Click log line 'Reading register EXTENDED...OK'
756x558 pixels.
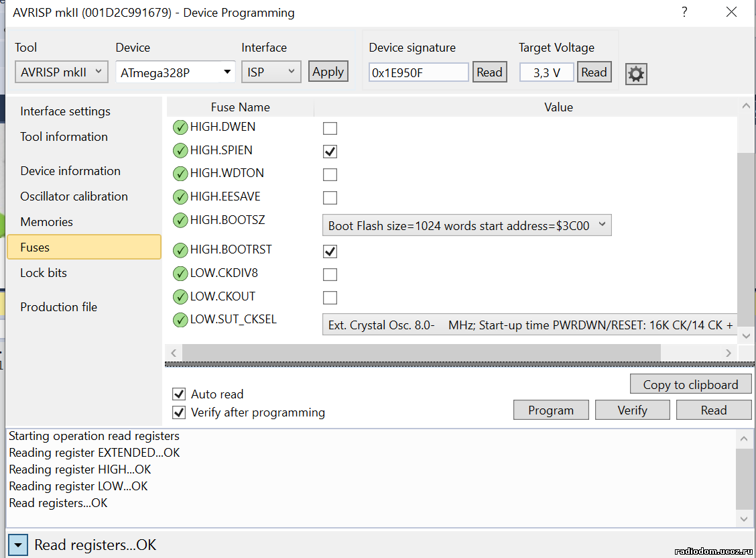coord(94,453)
